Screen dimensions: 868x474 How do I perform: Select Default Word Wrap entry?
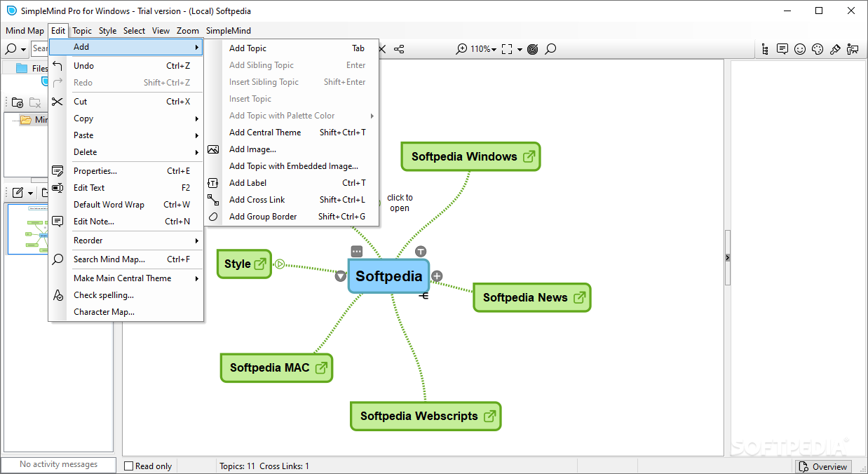point(126,205)
